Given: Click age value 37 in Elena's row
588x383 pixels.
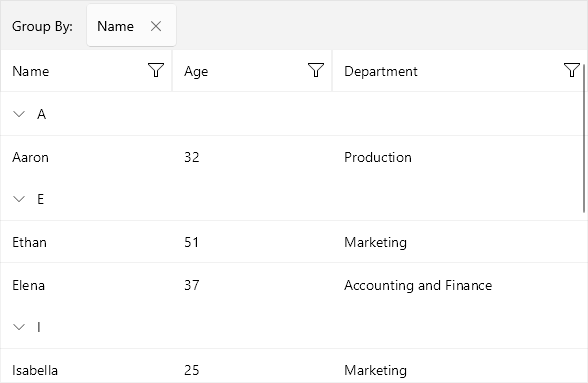Looking at the screenshot, I should (x=192, y=285).
